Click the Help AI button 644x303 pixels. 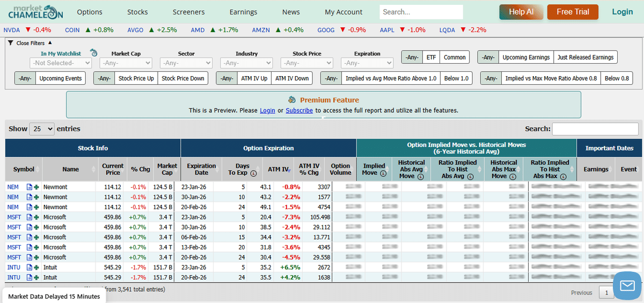(521, 12)
